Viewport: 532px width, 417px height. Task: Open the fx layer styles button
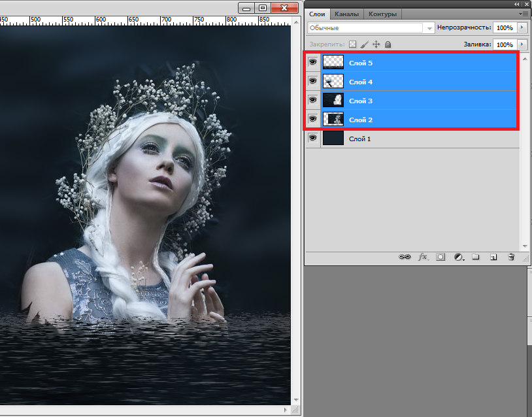tap(423, 258)
